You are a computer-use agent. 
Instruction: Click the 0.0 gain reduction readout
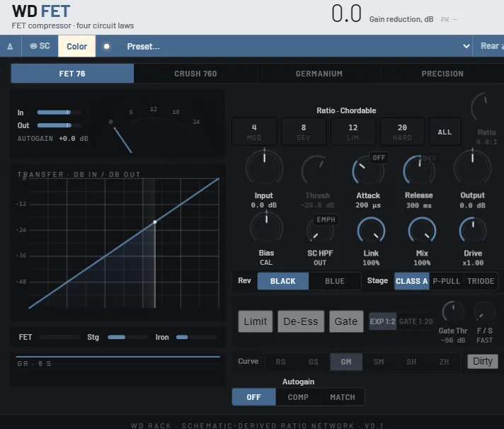point(347,14)
